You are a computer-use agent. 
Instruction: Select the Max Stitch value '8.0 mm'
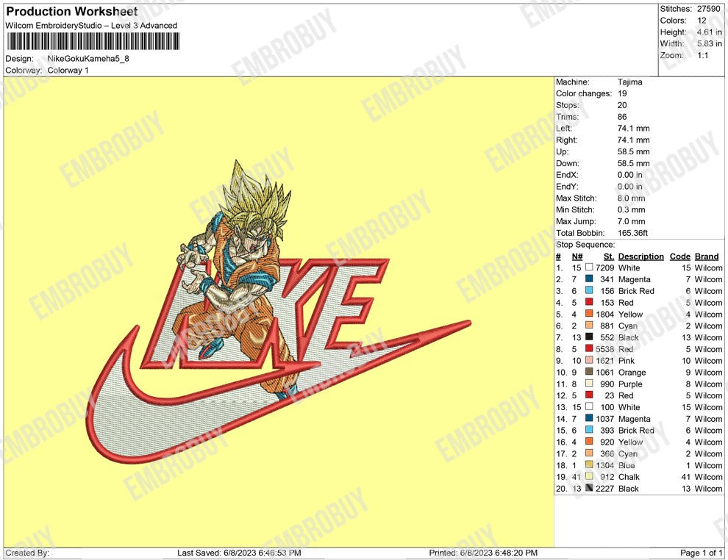632,198
